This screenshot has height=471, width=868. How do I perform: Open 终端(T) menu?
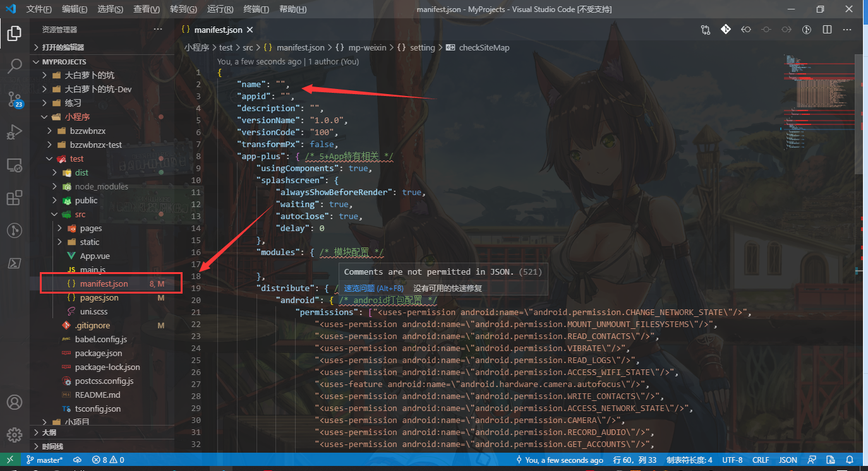[x=256, y=9]
